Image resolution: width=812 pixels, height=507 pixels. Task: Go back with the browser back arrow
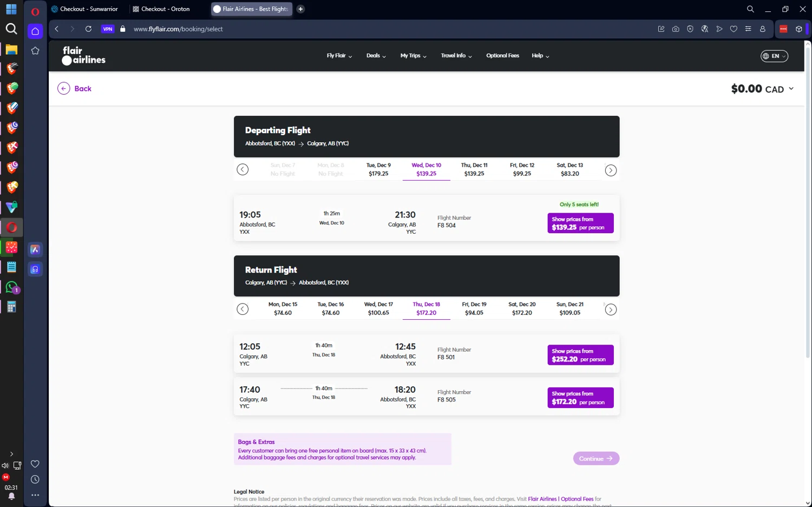(57, 29)
